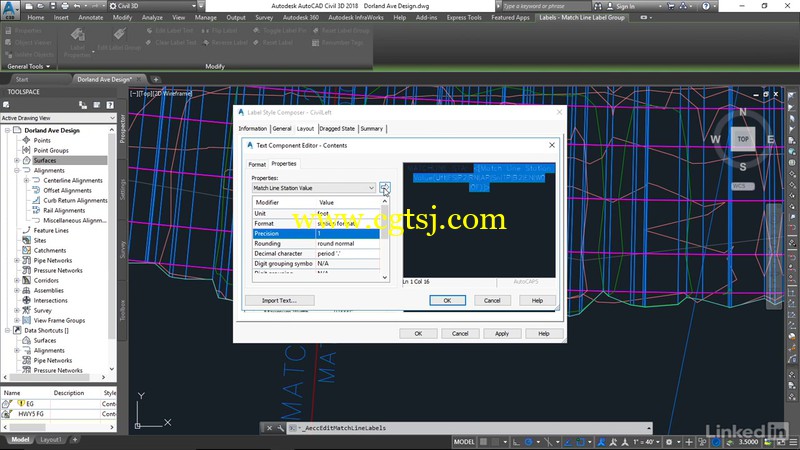The width and height of the screenshot is (800, 450).
Task: Open the Match Line Station Value properties dropdown
Action: [x=371, y=188]
